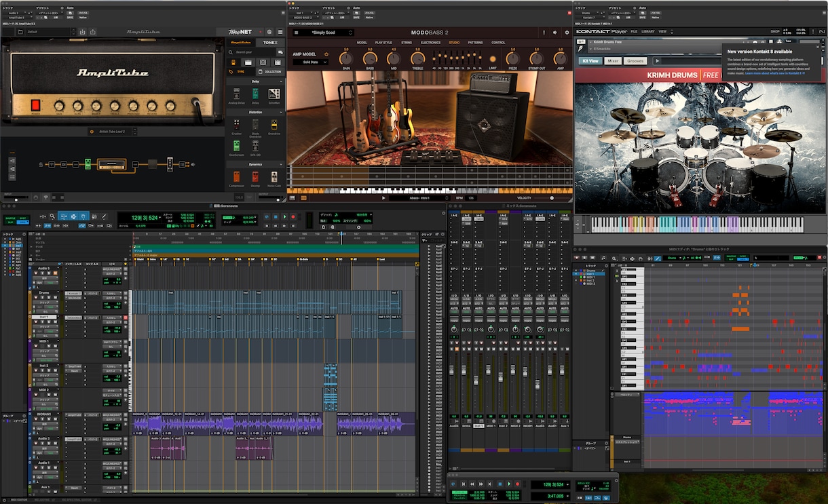Switch to MODO BASS PLAY STYLE tab

383,43
